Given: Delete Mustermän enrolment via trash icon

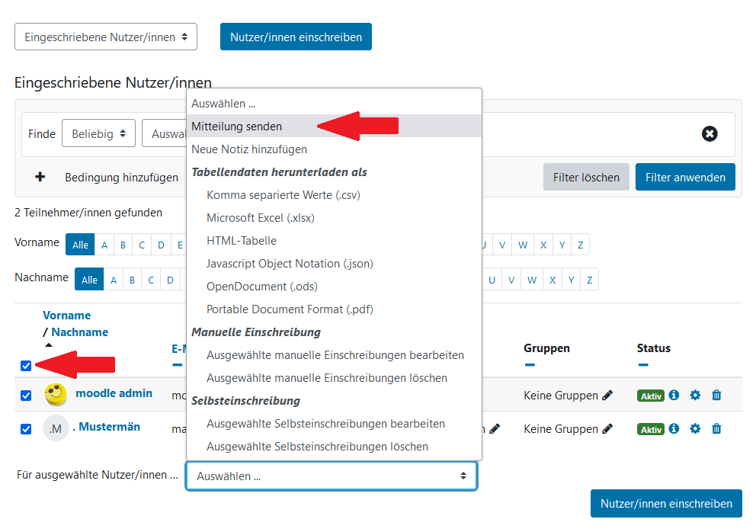Looking at the screenshot, I should tap(716, 429).
